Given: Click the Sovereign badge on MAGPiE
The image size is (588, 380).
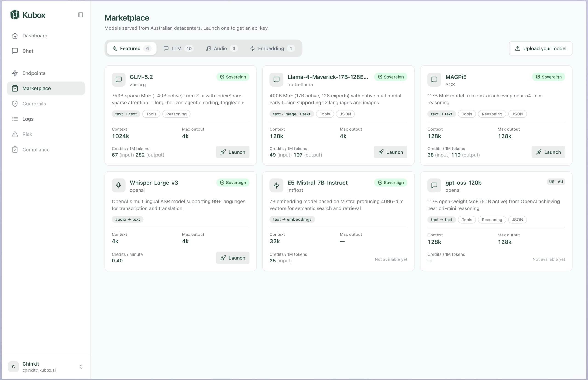Looking at the screenshot, I should point(548,77).
